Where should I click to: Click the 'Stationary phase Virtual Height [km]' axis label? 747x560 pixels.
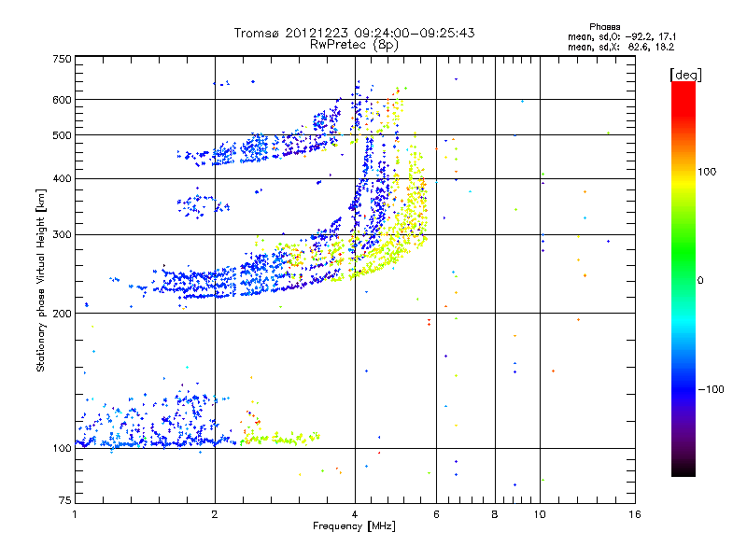pos(40,281)
